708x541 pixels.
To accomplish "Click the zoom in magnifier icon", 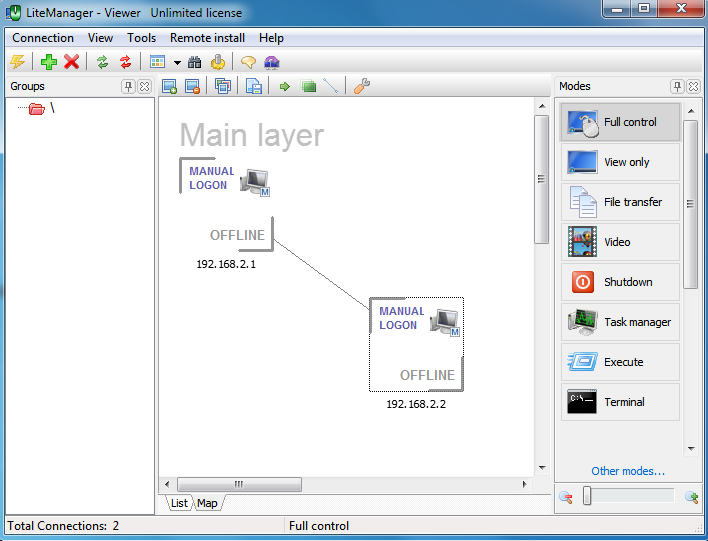I will [x=692, y=497].
